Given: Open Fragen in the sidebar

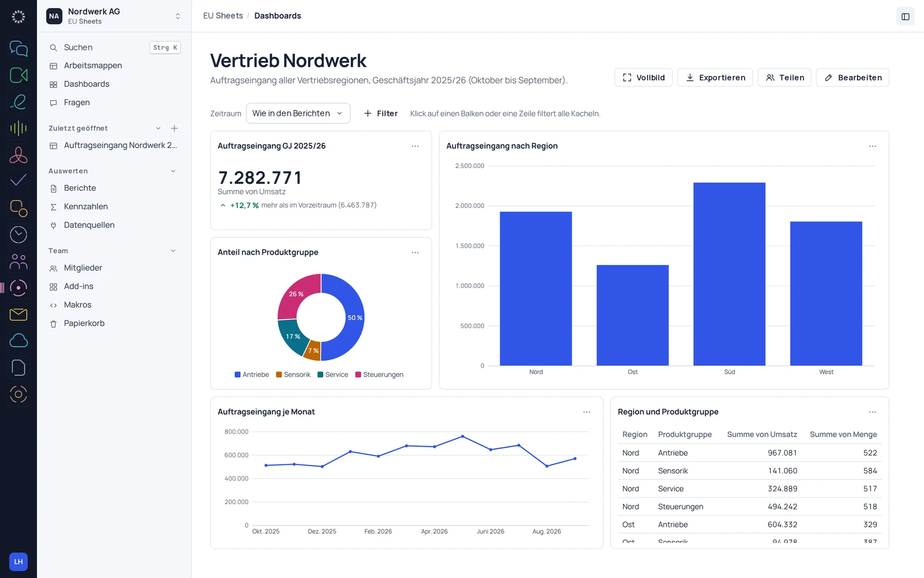Looking at the screenshot, I should pyautogui.click(x=114, y=103).
